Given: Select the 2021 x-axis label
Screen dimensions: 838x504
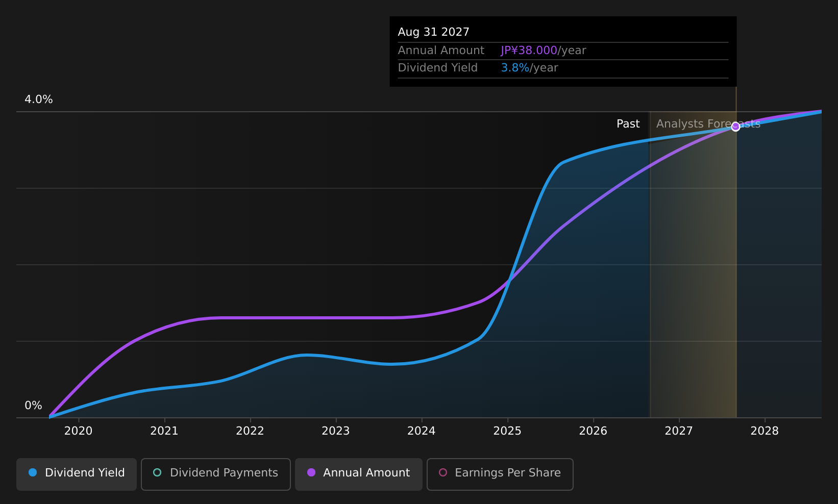Looking at the screenshot, I should click(x=164, y=431).
